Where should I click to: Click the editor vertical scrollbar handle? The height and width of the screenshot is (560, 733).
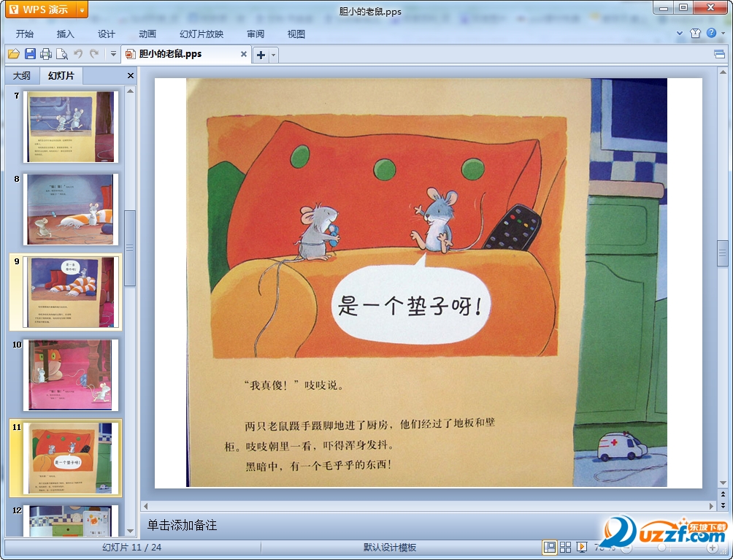(x=723, y=253)
